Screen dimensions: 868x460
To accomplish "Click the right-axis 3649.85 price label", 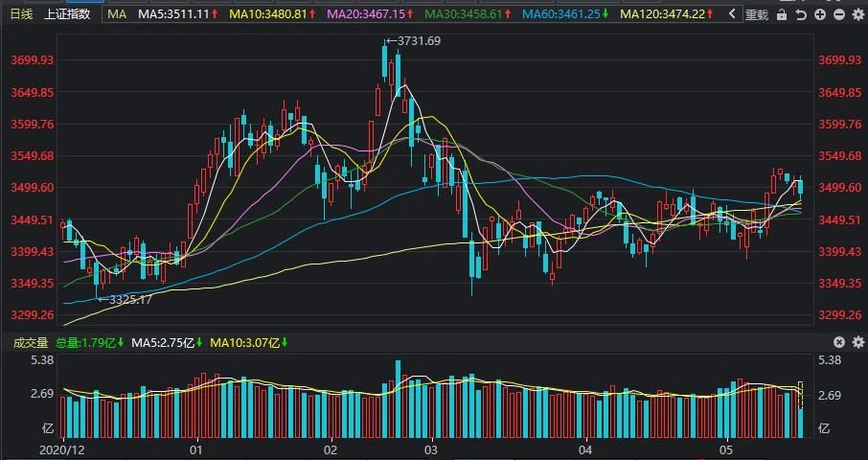I will tap(838, 92).
